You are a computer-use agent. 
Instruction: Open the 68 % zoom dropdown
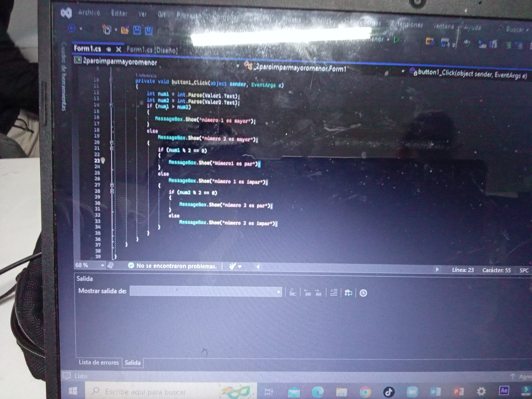point(103,265)
